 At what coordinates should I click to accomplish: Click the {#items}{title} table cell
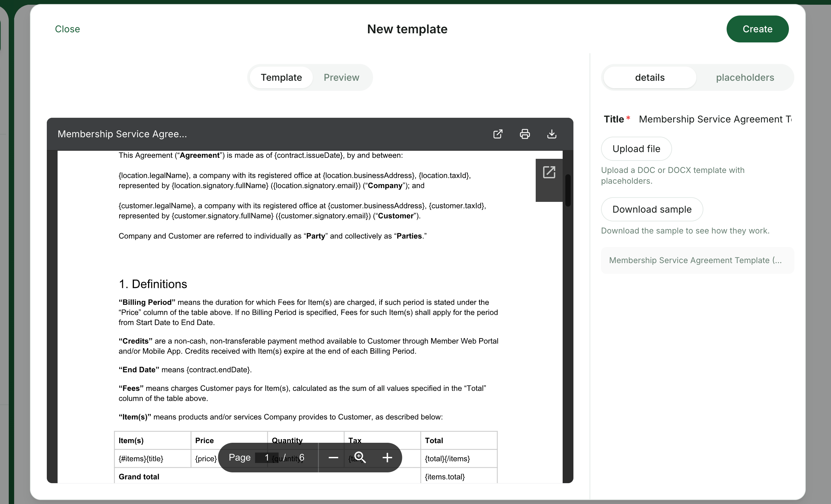pos(153,459)
